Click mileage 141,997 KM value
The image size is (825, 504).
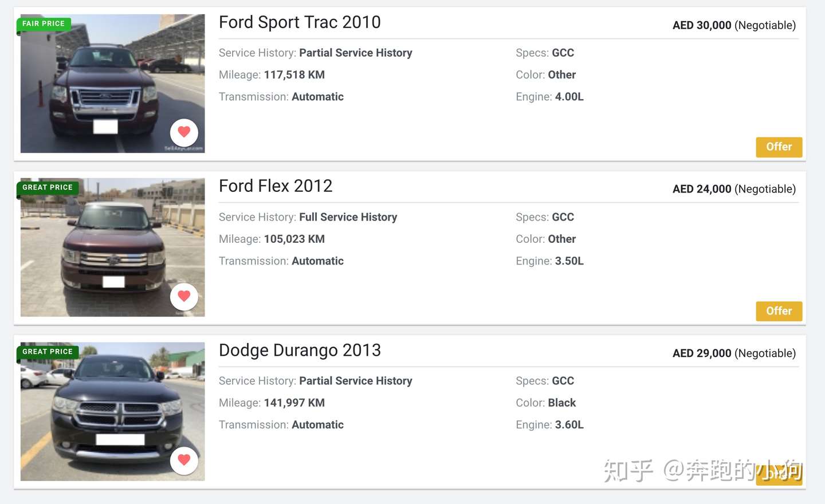294,403
